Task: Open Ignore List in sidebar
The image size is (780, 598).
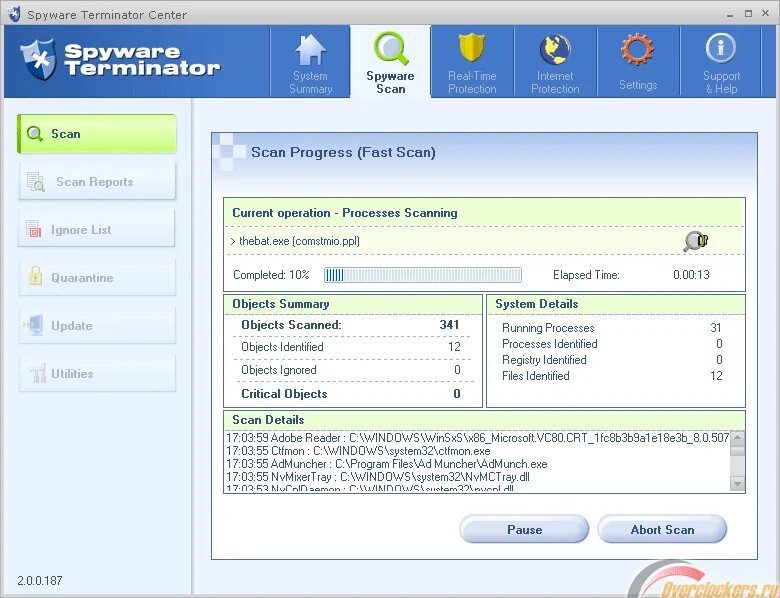Action: (x=97, y=229)
